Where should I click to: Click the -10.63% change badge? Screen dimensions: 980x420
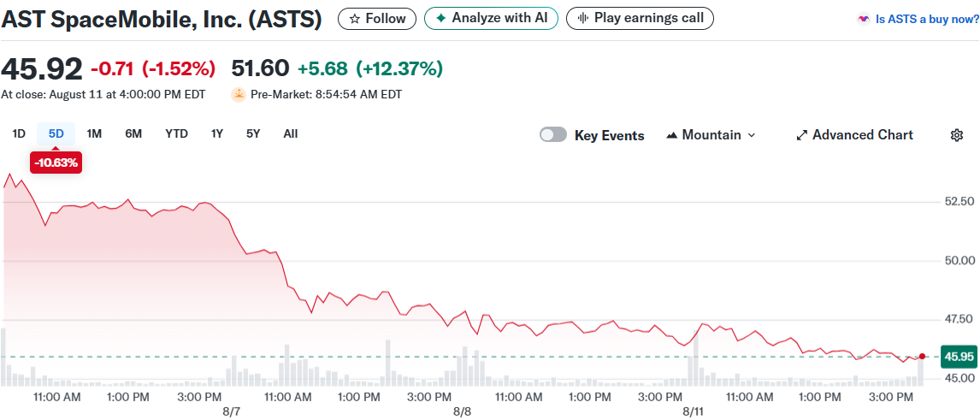56,163
